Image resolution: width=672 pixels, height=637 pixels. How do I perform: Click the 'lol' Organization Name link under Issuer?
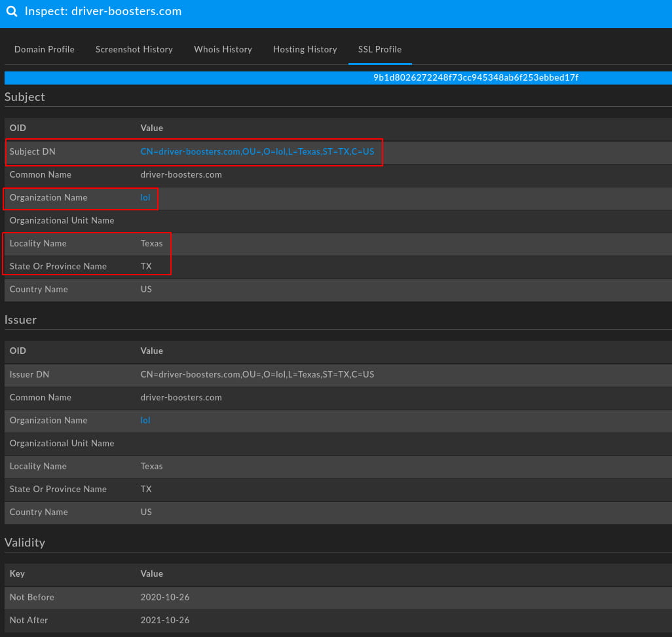pos(145,420)
